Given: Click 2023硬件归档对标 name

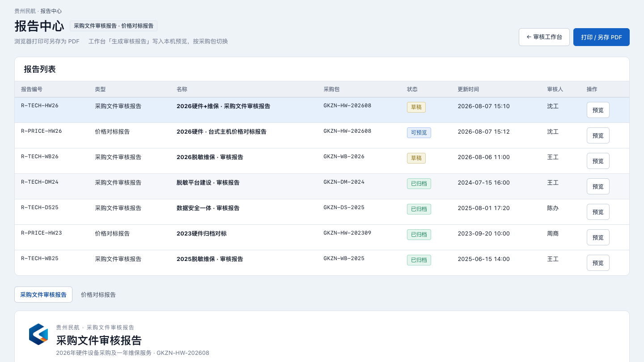Looking at the screenshot, I should 202,234.
